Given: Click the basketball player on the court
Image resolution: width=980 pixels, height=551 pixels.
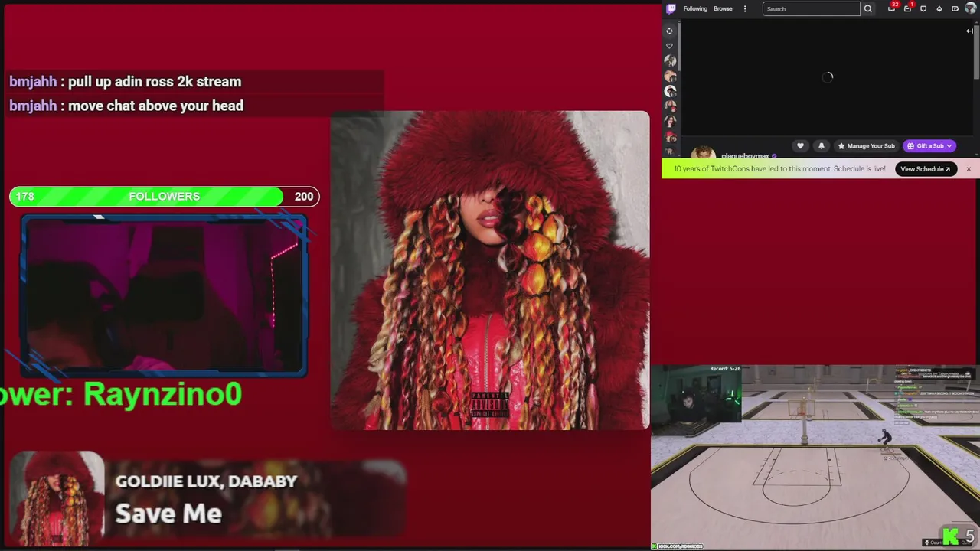Looking at the screenshot, I should point(885,437).
